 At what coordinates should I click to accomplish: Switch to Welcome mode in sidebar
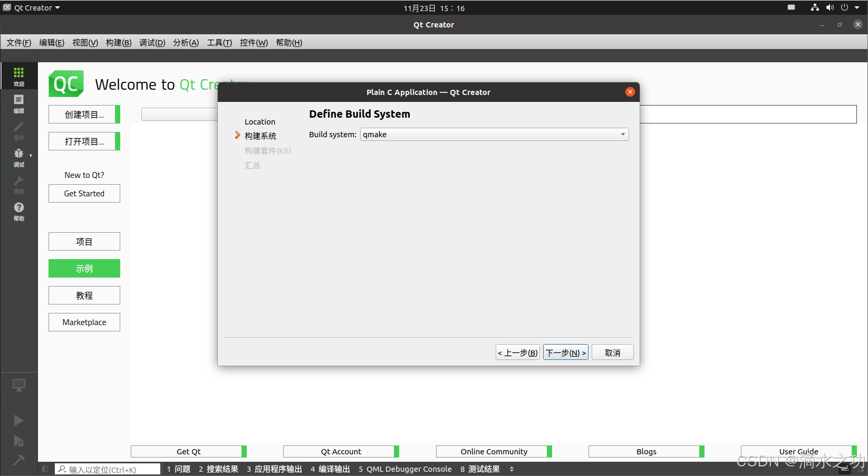18,76
